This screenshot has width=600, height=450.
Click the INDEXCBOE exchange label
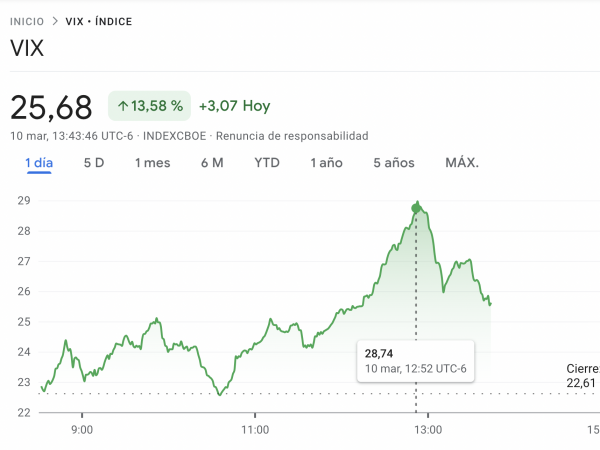(174, 136)
